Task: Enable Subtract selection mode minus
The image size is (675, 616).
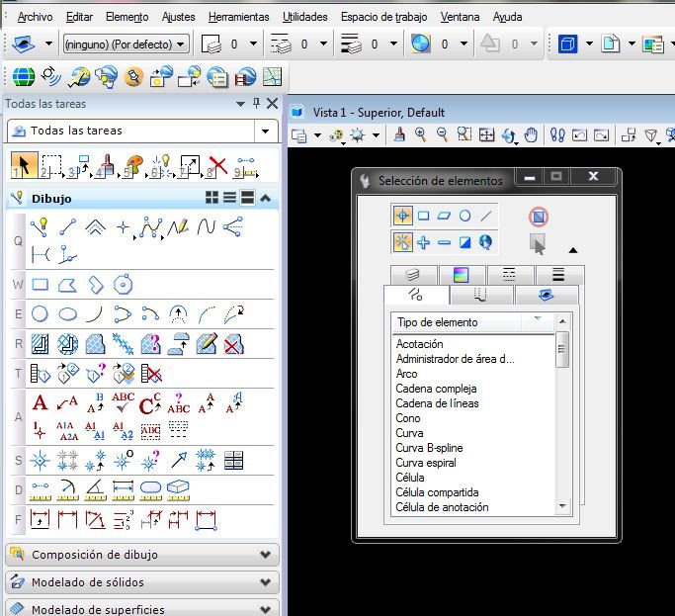Action: tap(444, 243)
